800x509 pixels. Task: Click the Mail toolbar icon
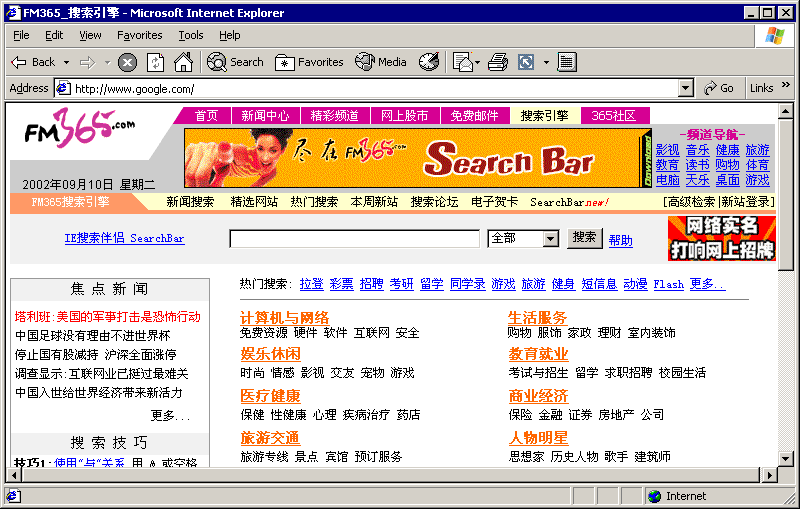(463, 62)
